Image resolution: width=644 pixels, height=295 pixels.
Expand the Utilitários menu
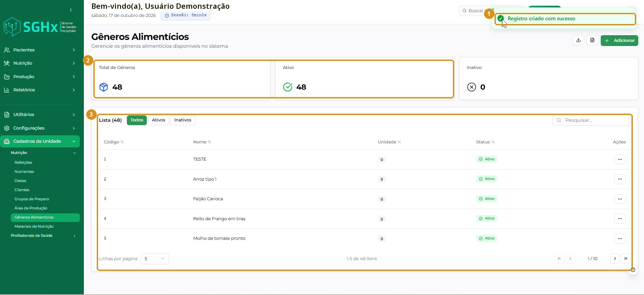pos(40,115)
